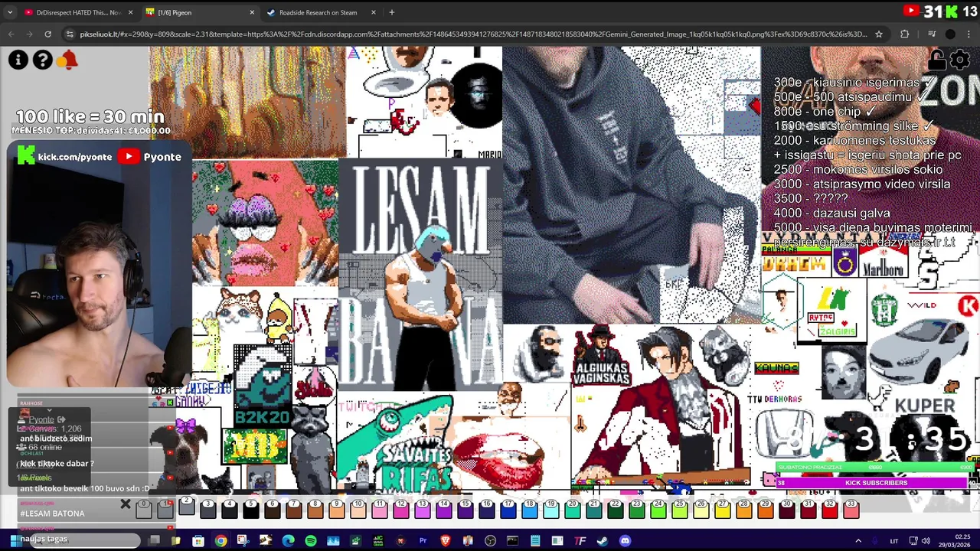Pick yellow palette color number 27
The image size is (980, 551).
coord(722,509)
